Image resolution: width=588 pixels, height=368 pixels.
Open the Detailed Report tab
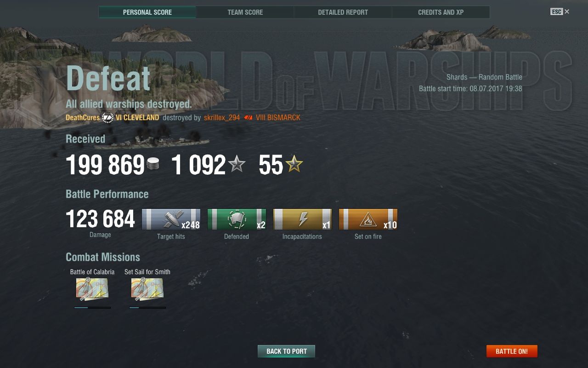pyautogui.click(x=343, y=12)
